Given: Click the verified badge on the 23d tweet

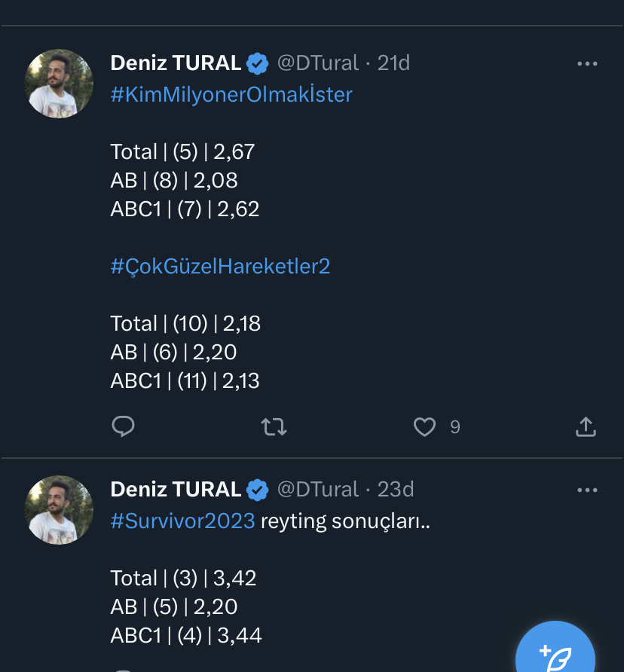Looking at the screenshot, I should (x=258, y=490).
